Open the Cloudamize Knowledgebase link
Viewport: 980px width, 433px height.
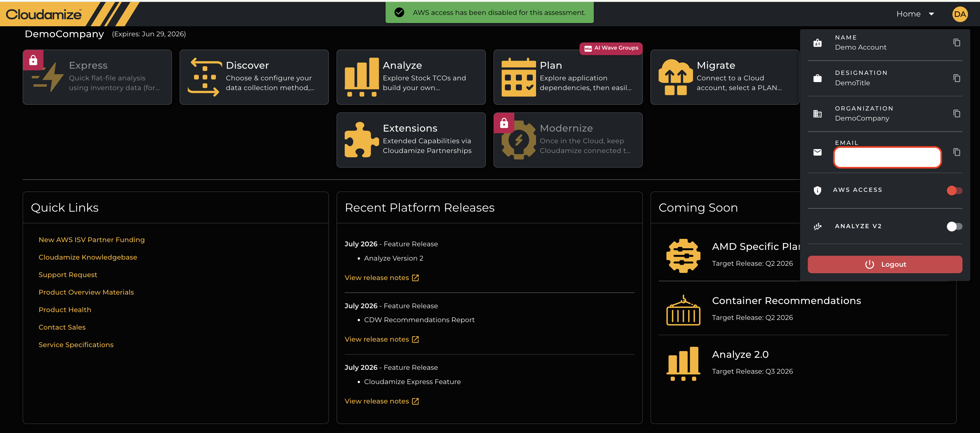tap(88, 257)
